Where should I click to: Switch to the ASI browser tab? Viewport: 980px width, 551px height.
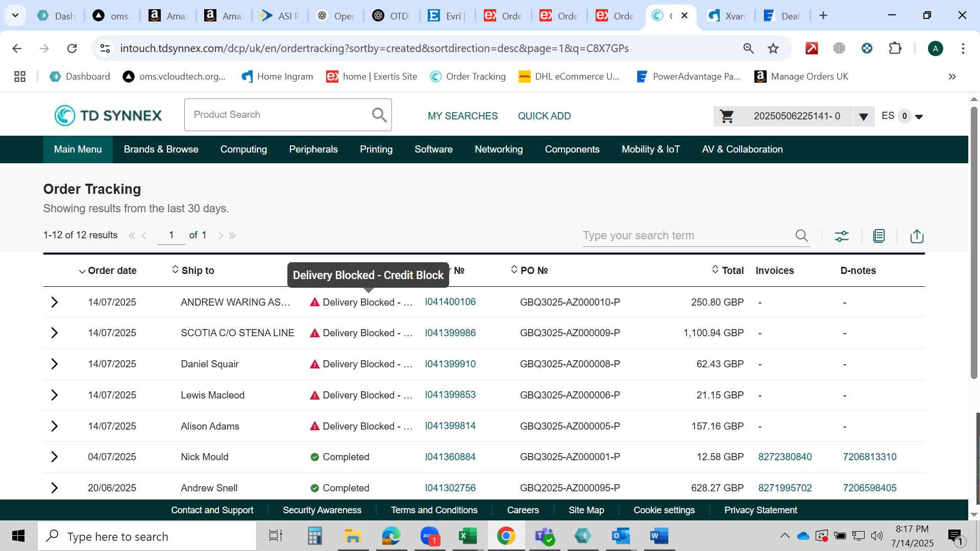pyautogui.click(x=280, y=16)
